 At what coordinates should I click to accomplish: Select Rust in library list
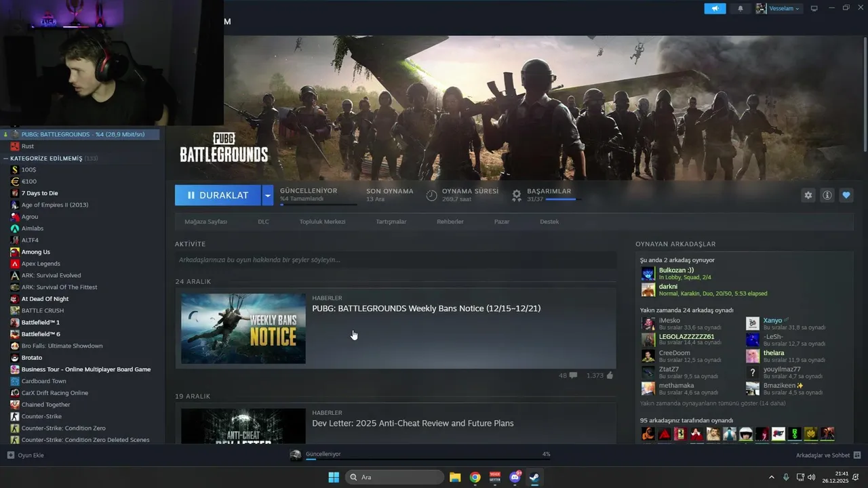click(27, 146)
